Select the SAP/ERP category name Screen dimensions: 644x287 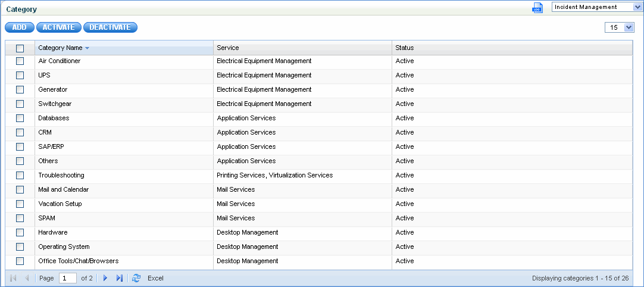click(x=51, y=147)
